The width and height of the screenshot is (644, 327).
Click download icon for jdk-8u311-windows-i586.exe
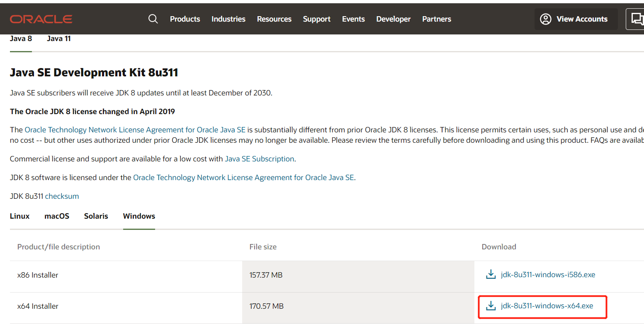click(491, 274)
